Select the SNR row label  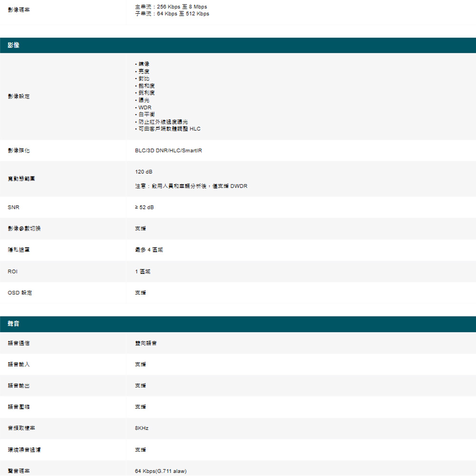13,208
